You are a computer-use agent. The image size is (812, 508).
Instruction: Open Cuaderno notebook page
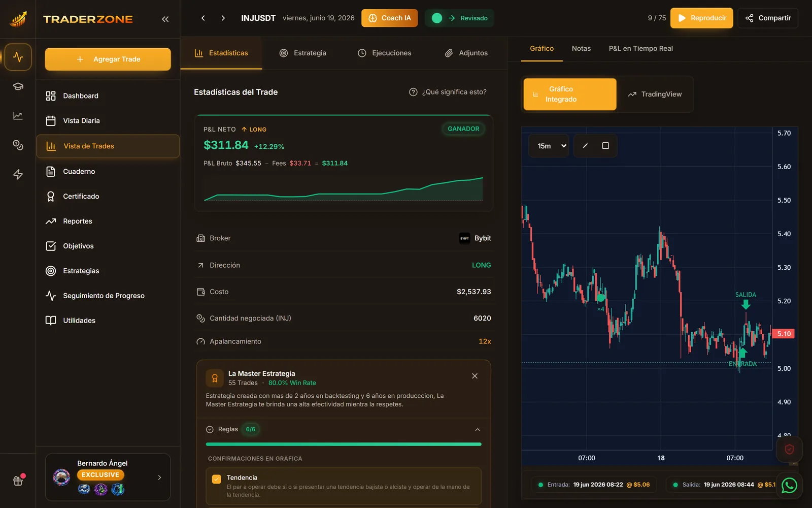(108, 171)
